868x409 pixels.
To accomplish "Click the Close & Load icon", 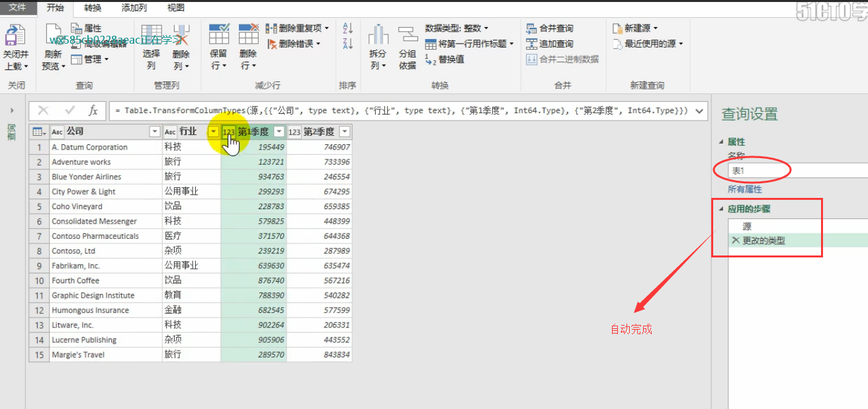I will (15, 35).
